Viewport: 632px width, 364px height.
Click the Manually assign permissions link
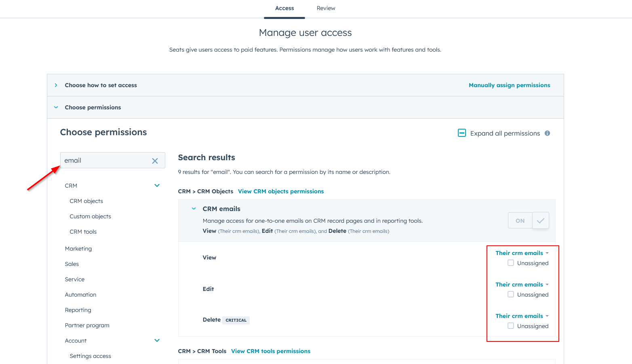pos(509,85)
